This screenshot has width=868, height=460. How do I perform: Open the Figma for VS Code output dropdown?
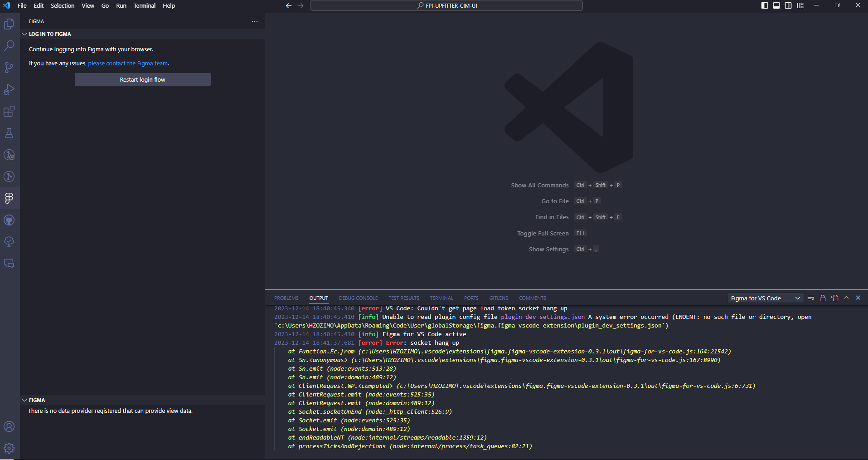(x=765, y=298)
